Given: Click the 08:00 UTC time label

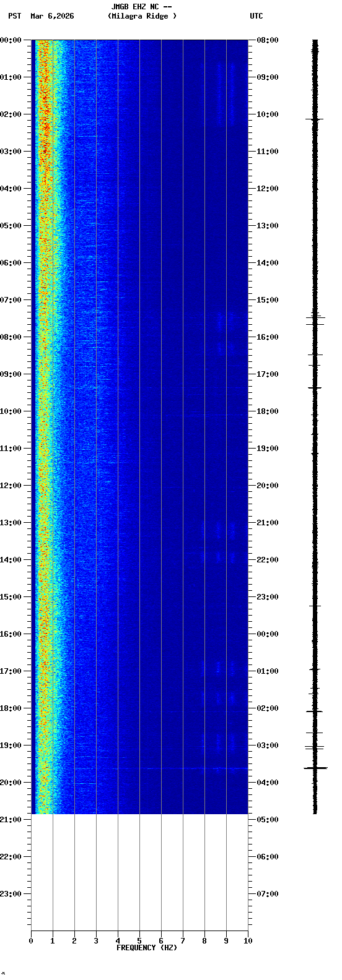Looking at the screenshot, I should point(268,40).
